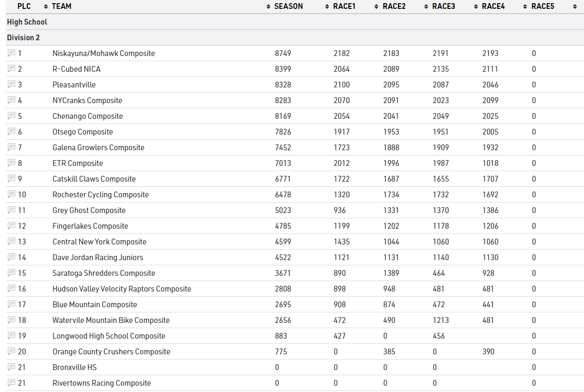Sort table by RACE5 column header

point(543,6)
